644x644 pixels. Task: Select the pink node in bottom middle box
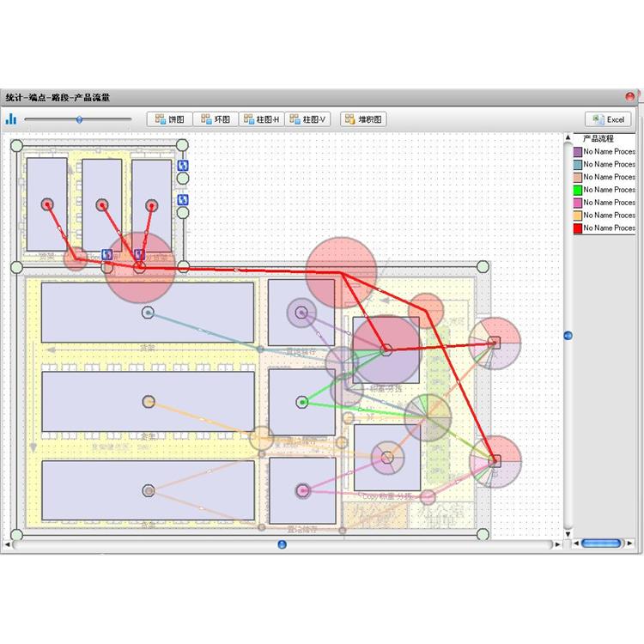point(303,490)
